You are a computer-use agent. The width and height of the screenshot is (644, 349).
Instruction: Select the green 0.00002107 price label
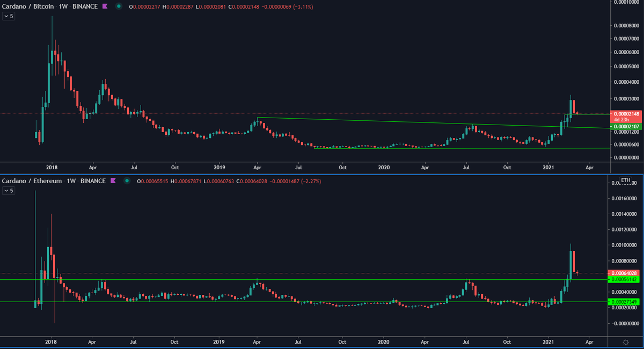[x=626, y=126]
